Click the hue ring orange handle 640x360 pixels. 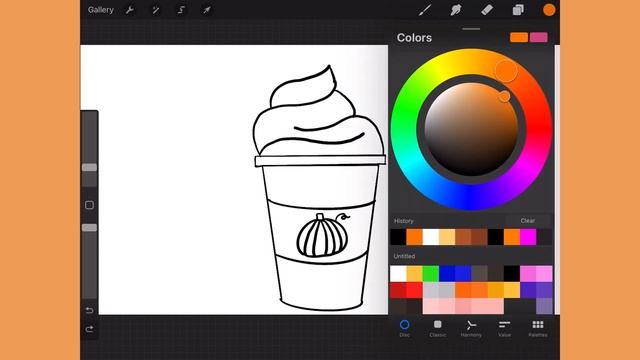(x=506, y=71)
